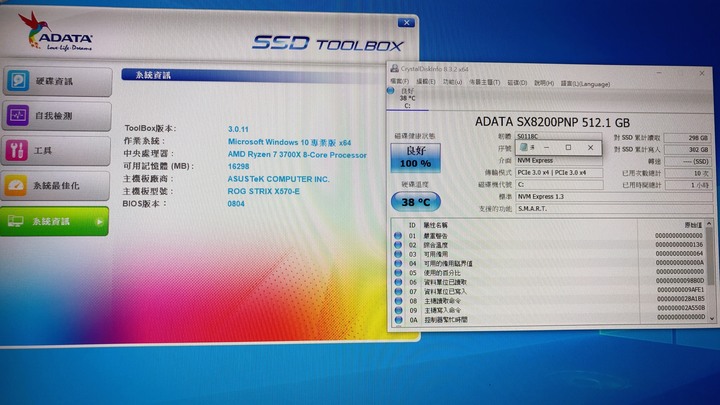Click the ROG STRIX X570-E motherboard model
Screen dimensions: 720x405
(x=264, y=191)
